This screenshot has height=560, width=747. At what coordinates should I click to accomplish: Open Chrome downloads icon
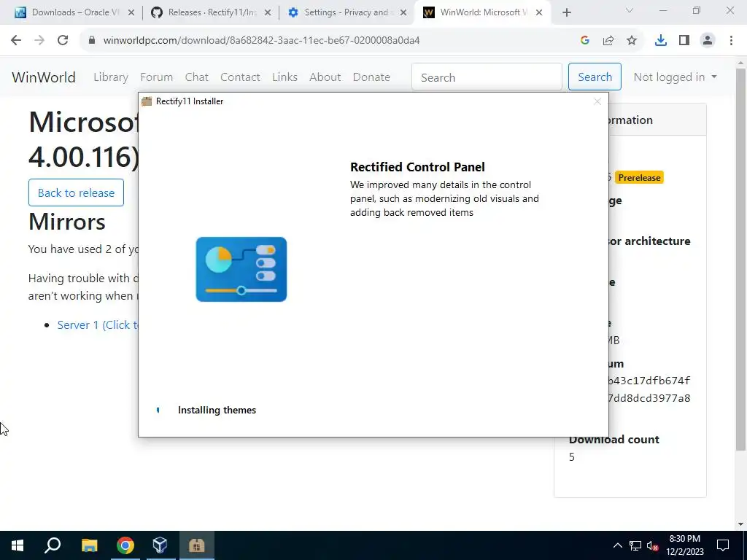661,41
